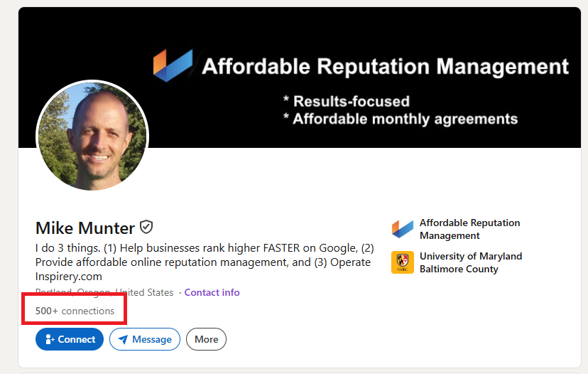This screenshot has height=374, width=588.
Task: Open the More options button
Action: point(206,339)
